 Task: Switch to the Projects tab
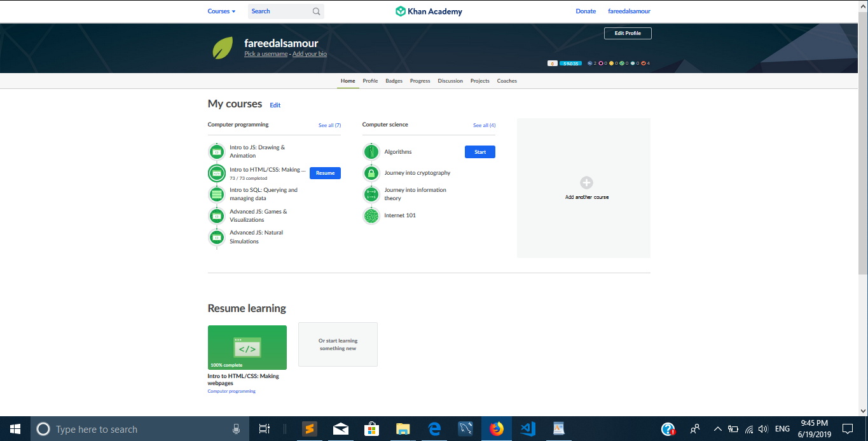click(480, 81)
